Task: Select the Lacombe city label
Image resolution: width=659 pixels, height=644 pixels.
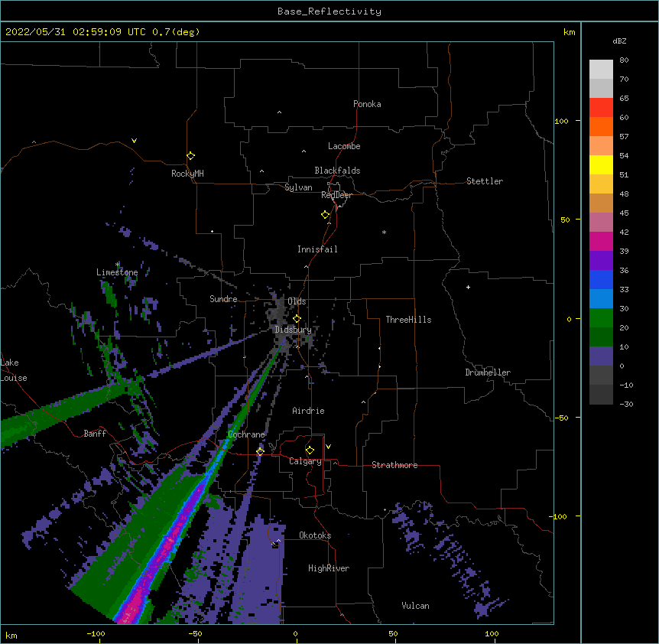Action: [344, 146]
